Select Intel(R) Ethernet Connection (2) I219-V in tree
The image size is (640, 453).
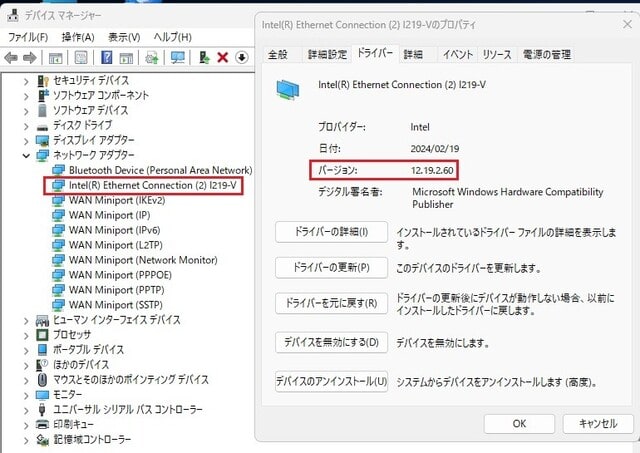[153, 186]
